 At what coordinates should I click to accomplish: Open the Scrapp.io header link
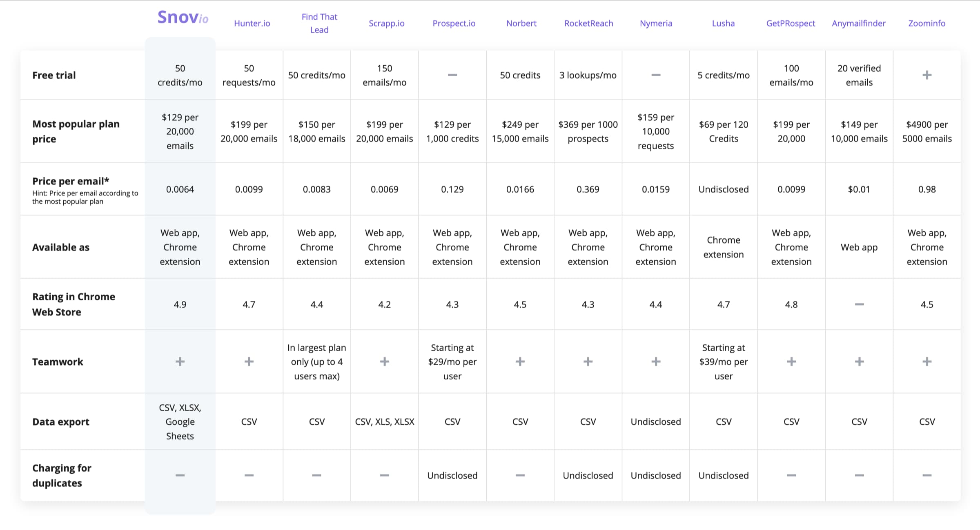(387, 23)
